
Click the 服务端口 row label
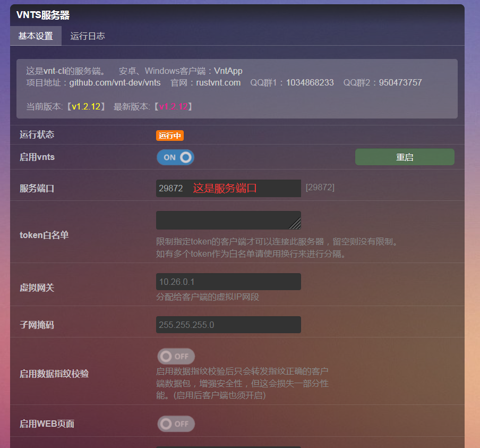point(37,188)
